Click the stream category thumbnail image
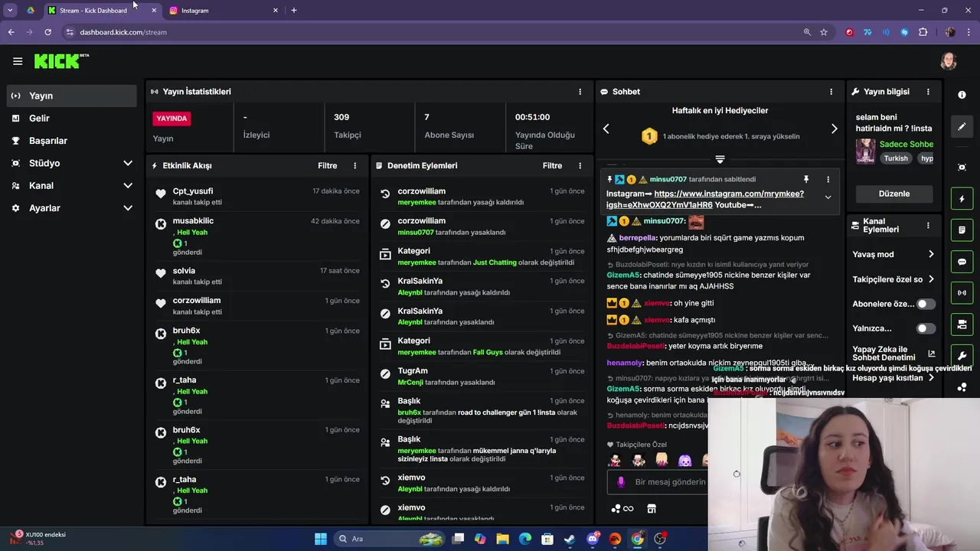The height and width of the screenshot is (551, 980). pyautogui.click(x=865, y=151)
